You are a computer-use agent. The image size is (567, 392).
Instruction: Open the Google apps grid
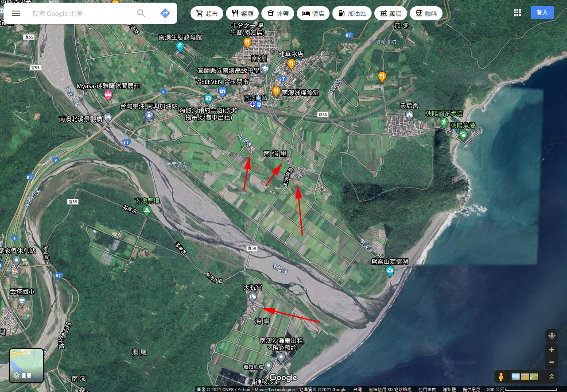[x=517, y=12]
